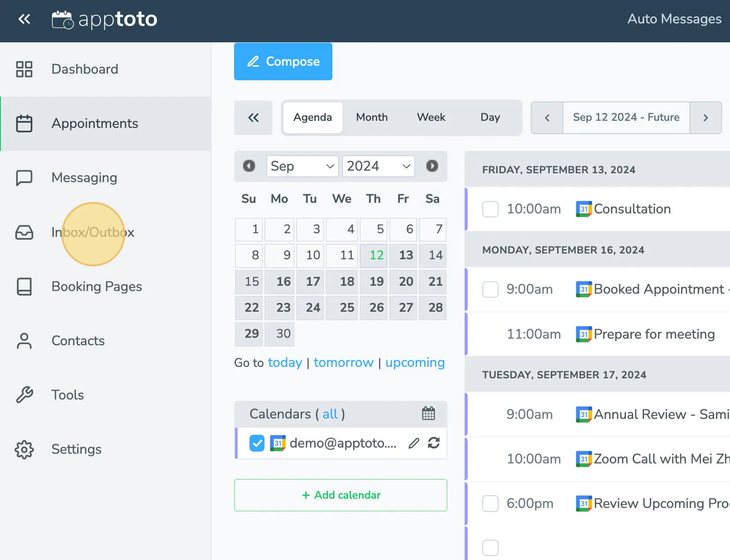Image resolution: width=730 pixels, height=560 pixels.
Task: Open Settings via the gear icon
Action: click(x=24, y=449)
